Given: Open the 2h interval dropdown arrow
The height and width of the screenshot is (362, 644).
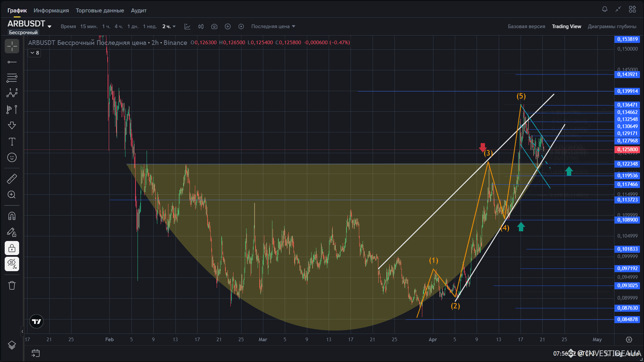Looking at the screenshot, I should [174, 26].
